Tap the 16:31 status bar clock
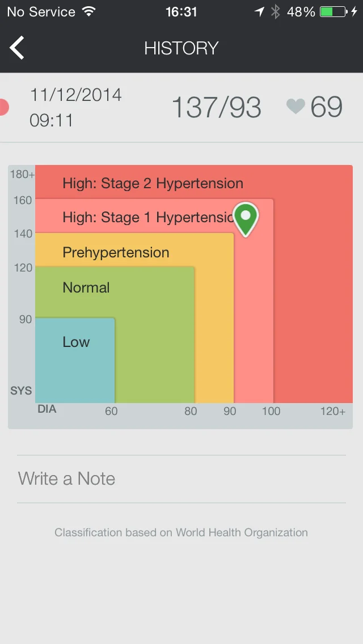Viewport: 363px width, 644px height. (181, 12)
